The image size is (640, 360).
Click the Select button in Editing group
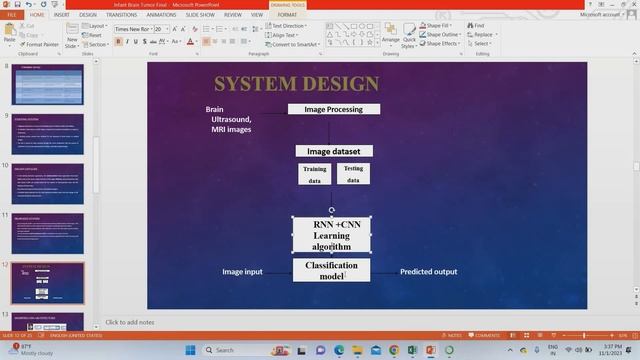tap(480, 43)
